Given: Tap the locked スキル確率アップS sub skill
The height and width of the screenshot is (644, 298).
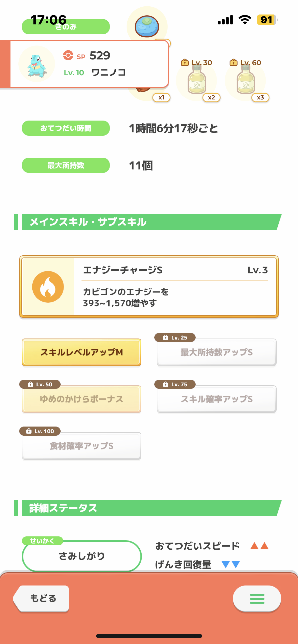Looking at the screenshot, I should click(217, 399).
